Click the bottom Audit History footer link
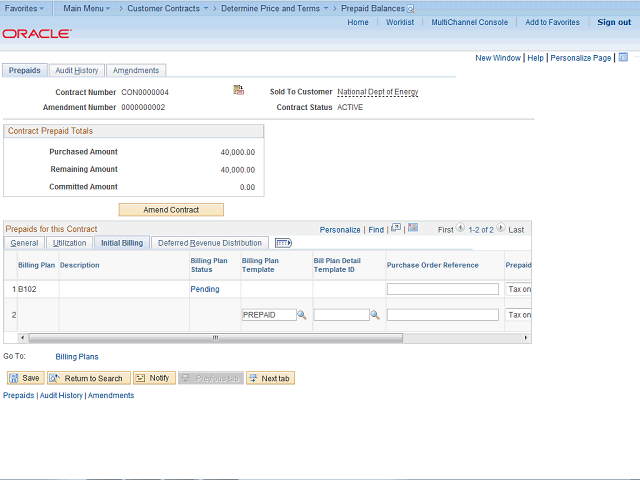This screenshot has width=640, height=480. (61, 395)
